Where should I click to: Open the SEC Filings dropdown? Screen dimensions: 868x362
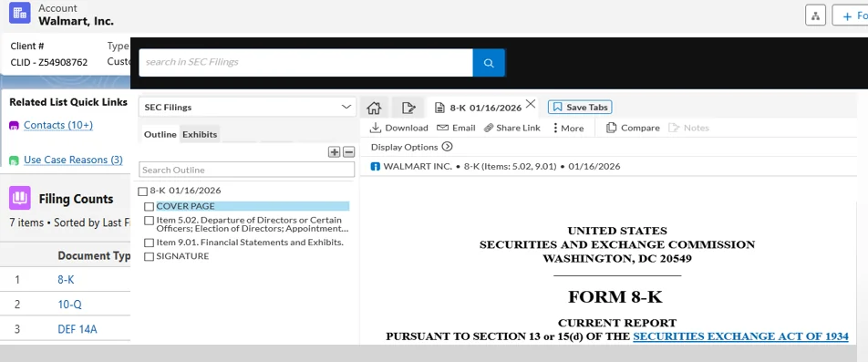click(x=247, y=107)
